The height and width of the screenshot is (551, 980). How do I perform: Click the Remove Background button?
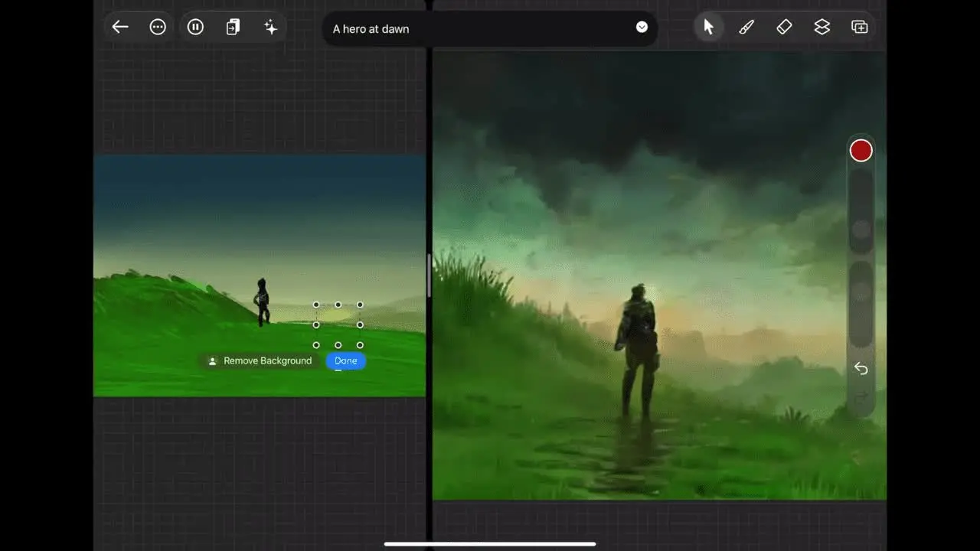tap(260, 361)
